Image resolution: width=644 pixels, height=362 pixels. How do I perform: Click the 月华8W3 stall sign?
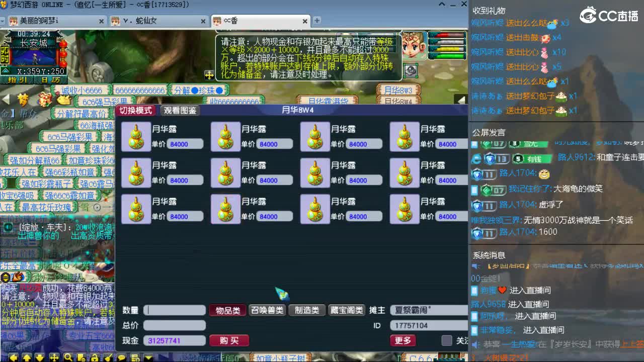coord(398,90)
